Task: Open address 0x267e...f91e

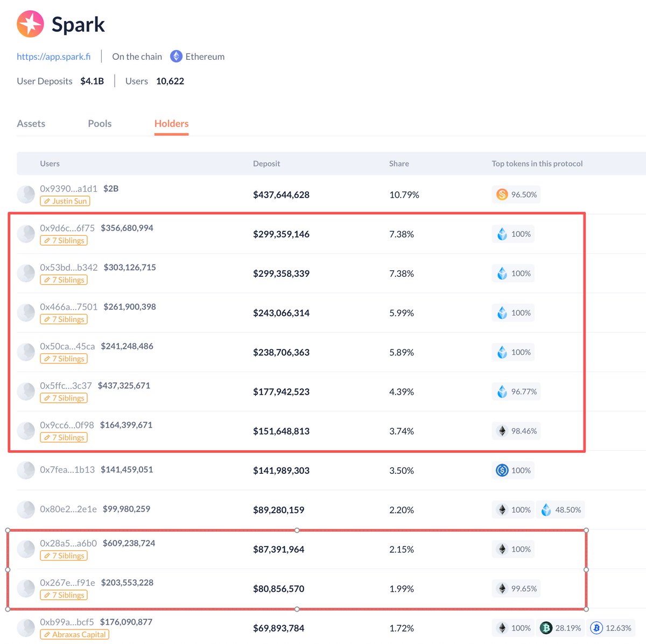Action: pyautogui.click(x=67, y=582)
